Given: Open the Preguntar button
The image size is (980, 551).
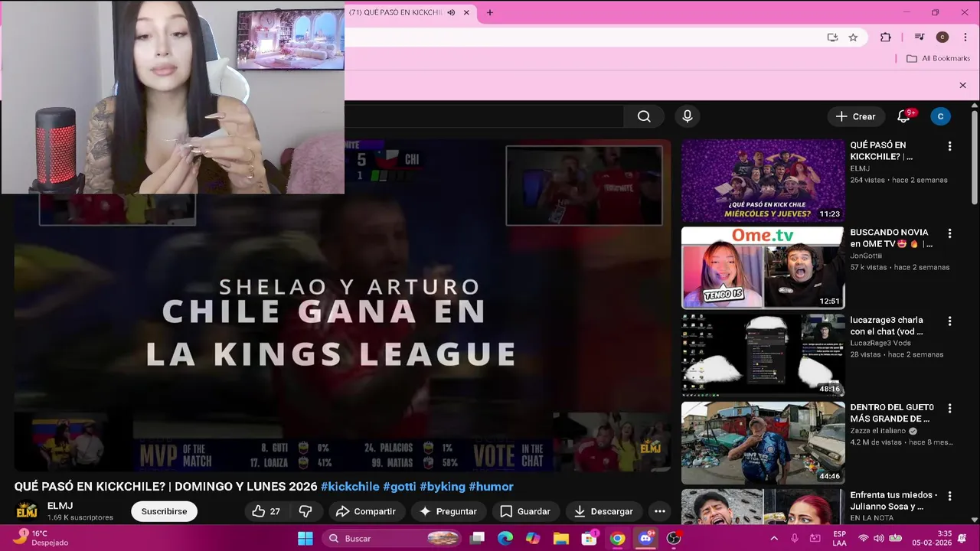Looking at the screenshot, I should (449, 511).
